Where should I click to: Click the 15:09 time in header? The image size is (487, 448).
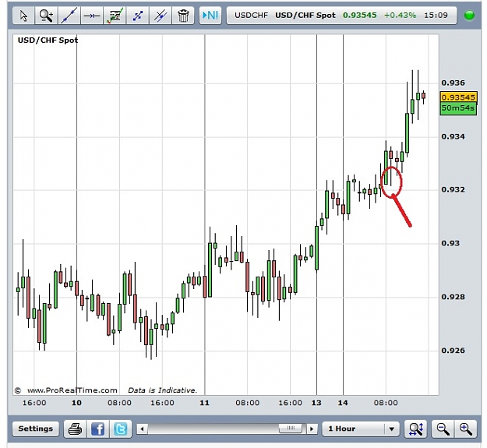[436, 16]
